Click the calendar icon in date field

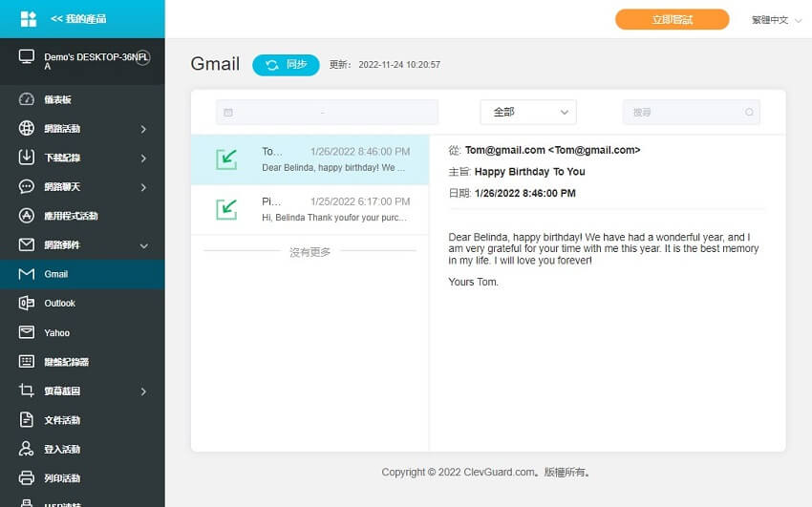click(228, 113)
